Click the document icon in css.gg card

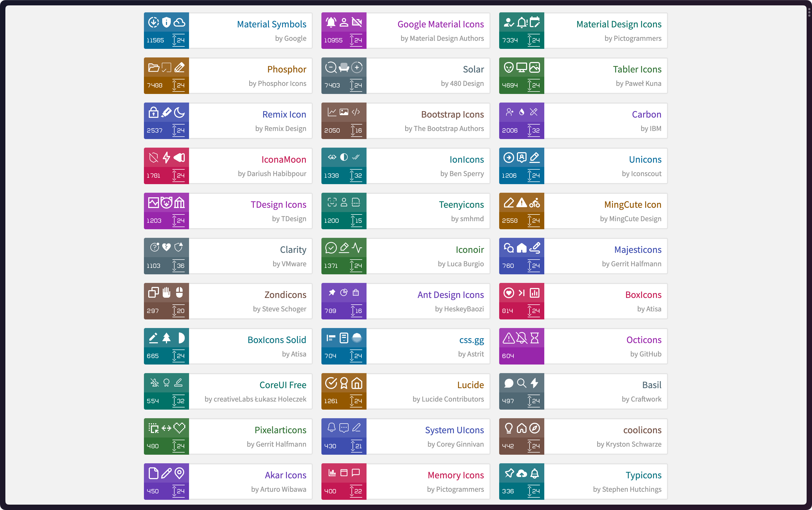(344, 338)
